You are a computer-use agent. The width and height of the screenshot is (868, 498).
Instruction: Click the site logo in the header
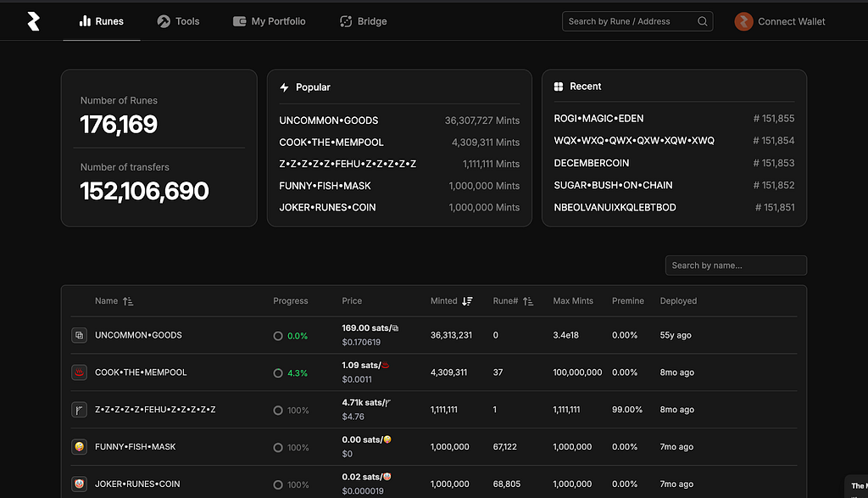coord(34,21)
